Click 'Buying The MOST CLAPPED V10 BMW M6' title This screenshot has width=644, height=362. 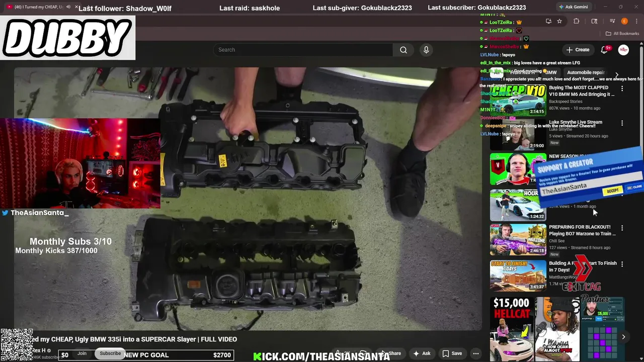point(582,91)
